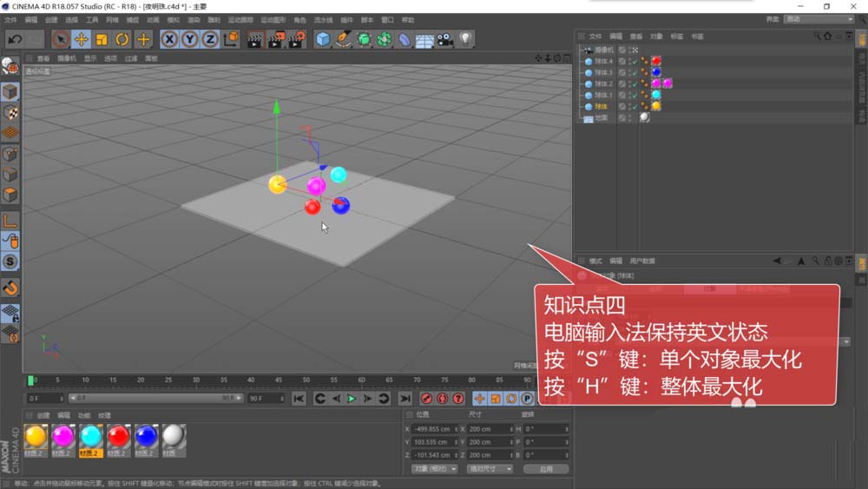Play the animation forward

point(351,399)
